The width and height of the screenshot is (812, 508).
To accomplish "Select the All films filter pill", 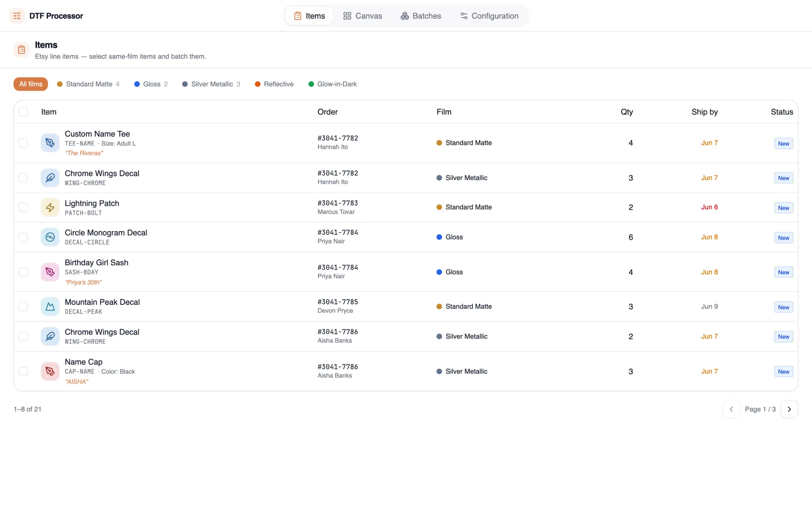I will point(31,84).
